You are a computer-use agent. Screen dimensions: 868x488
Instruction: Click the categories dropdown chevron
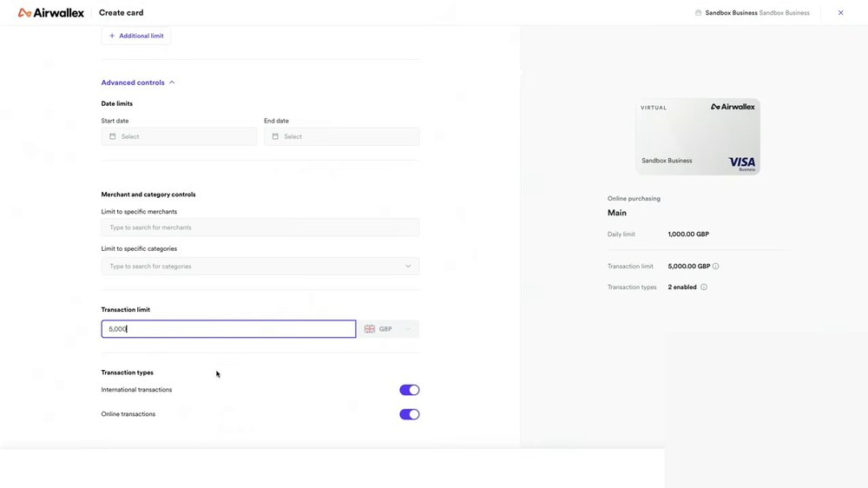408,266
